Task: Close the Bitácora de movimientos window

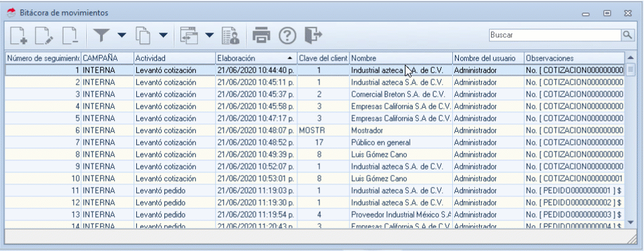Action: 627,13
